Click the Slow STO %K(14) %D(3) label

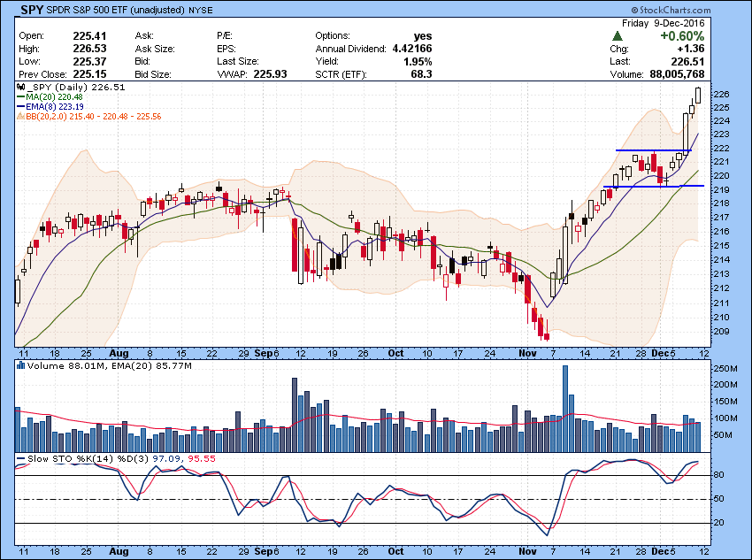(88, 459)
